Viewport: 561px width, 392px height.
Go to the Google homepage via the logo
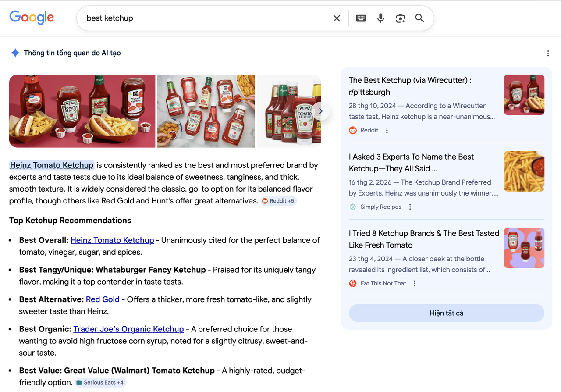click(32, 18)
